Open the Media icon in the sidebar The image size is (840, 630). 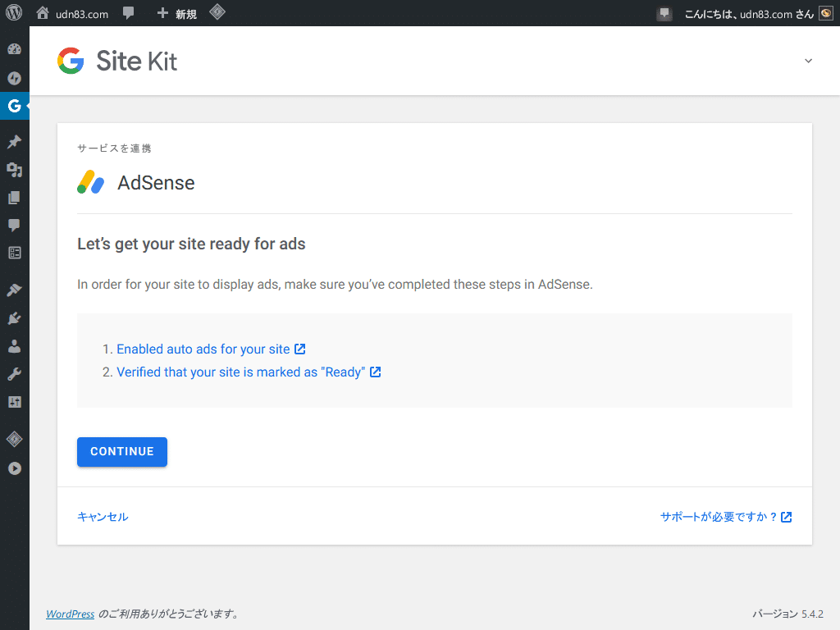click(15, 170)
